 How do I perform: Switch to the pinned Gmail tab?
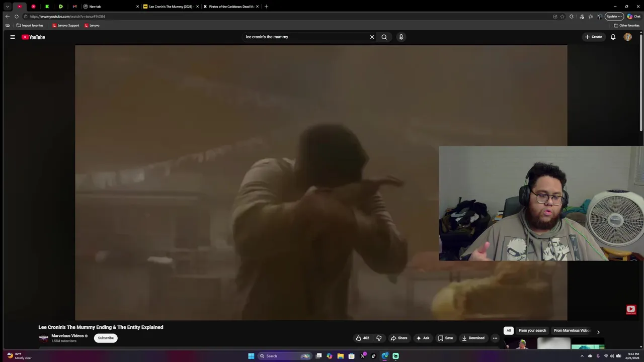tap(74, 7)
